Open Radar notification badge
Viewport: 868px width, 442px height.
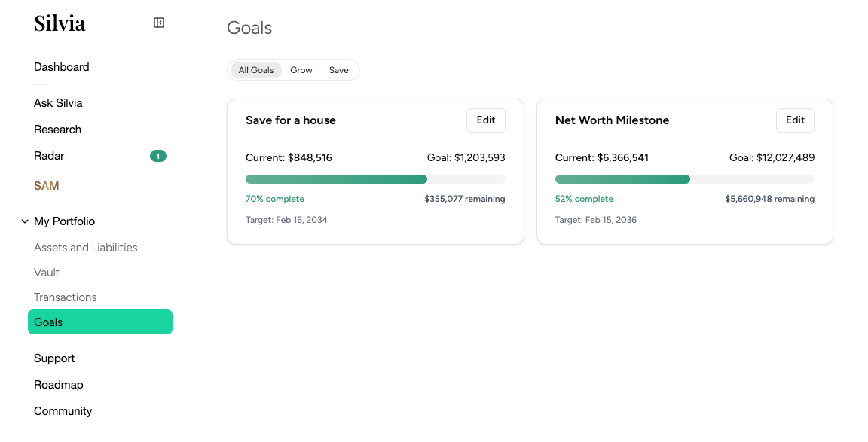(x=157, y=156)
